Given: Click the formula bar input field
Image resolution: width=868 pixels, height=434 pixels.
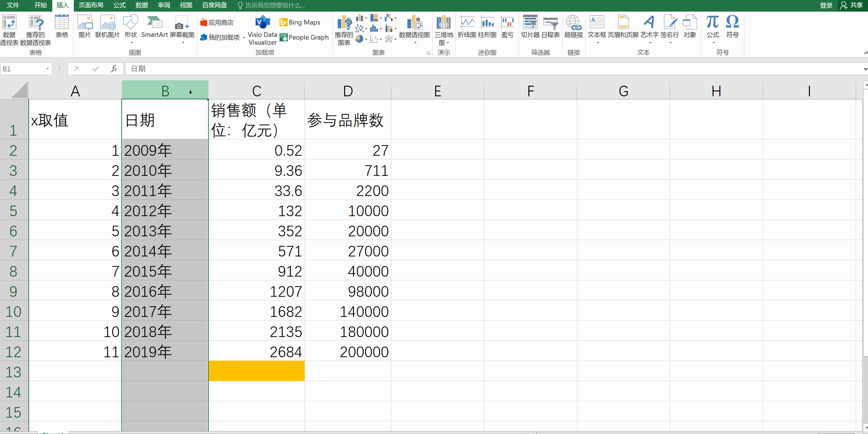Looking at the screenshot, I should tap(478, 69).
